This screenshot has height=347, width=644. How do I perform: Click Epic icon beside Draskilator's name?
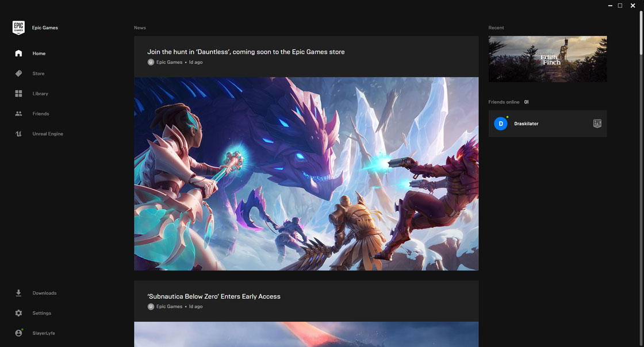point(597,124)
